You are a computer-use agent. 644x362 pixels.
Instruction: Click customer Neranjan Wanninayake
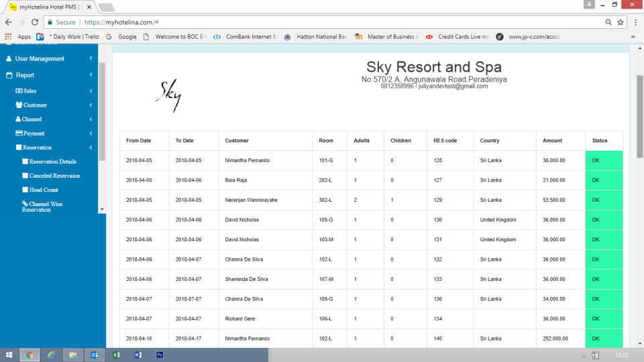(251, 200)
